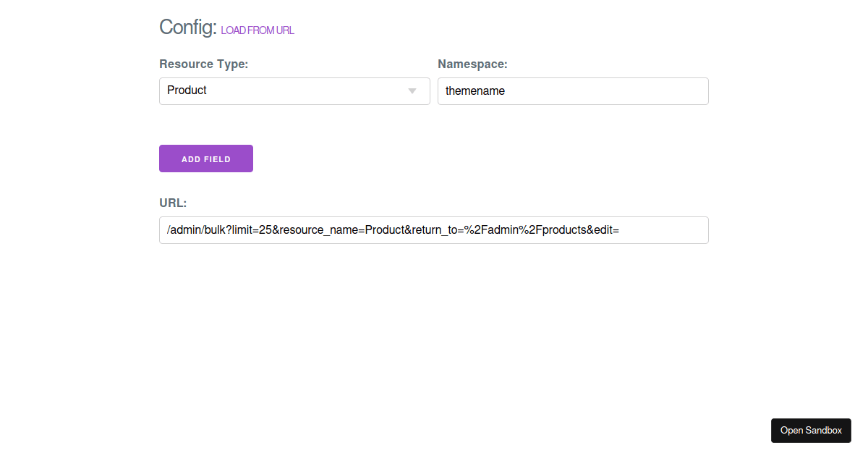868x456 pixels.
Task: Expand the Product resource selector
Action: (x=294, y=90)
